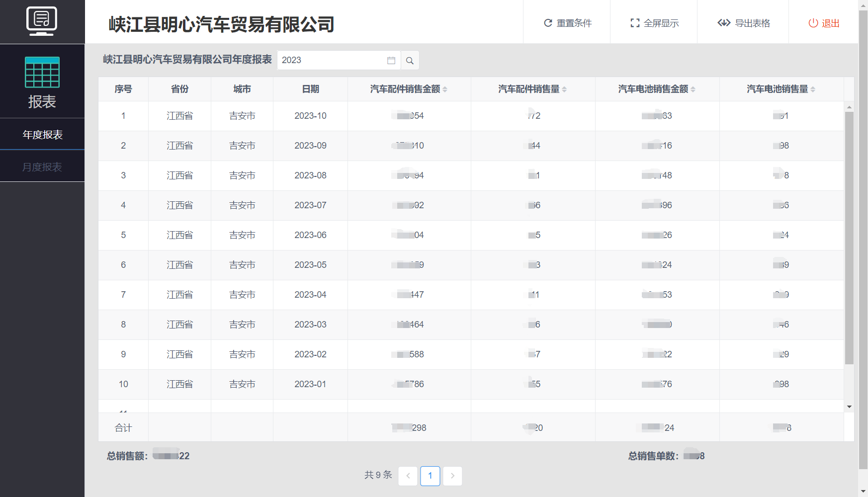Click the monitor logo icon in sidebar
The image size is (868, 497).
pos(42,21)
